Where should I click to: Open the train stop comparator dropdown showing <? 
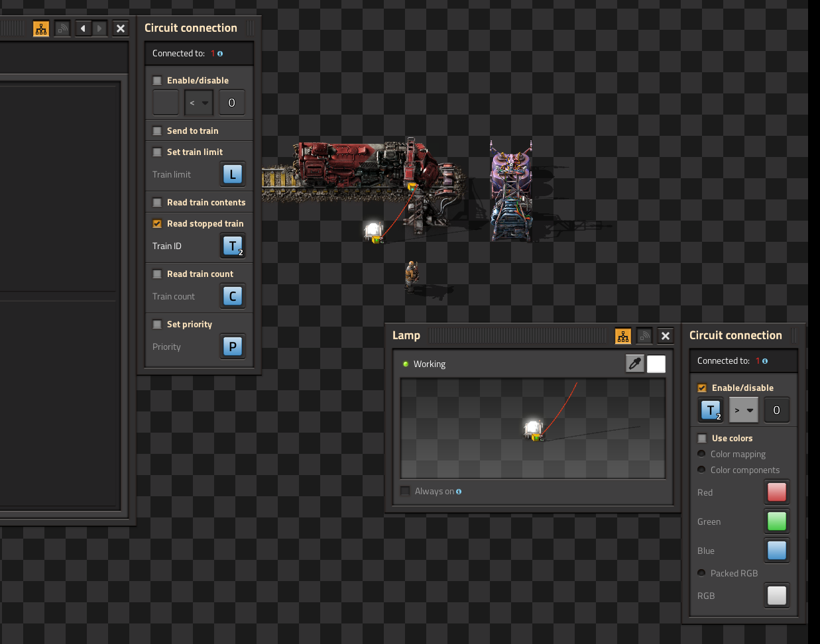199,103
